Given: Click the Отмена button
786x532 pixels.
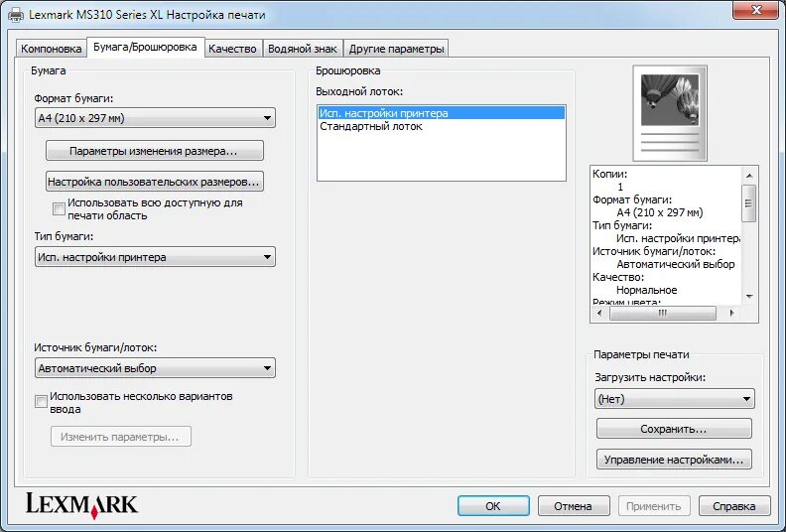Looking at the screenshot, I should pyautogui.click(x=574, y=506).
